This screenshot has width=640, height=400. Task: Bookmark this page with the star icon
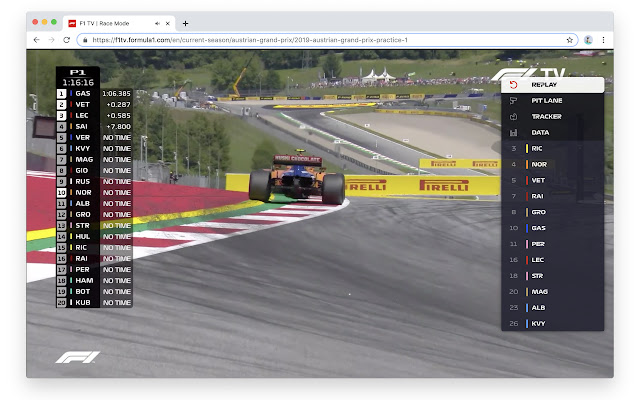coord(569,40)
